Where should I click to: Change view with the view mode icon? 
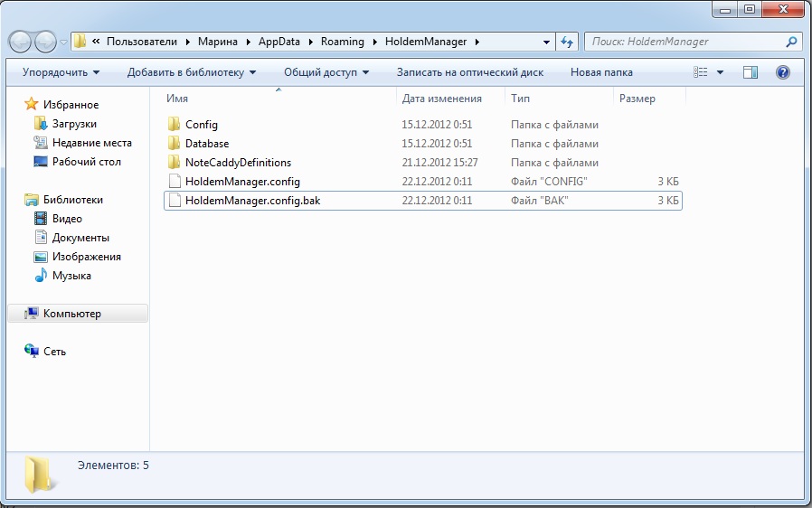tap(700, 72)
